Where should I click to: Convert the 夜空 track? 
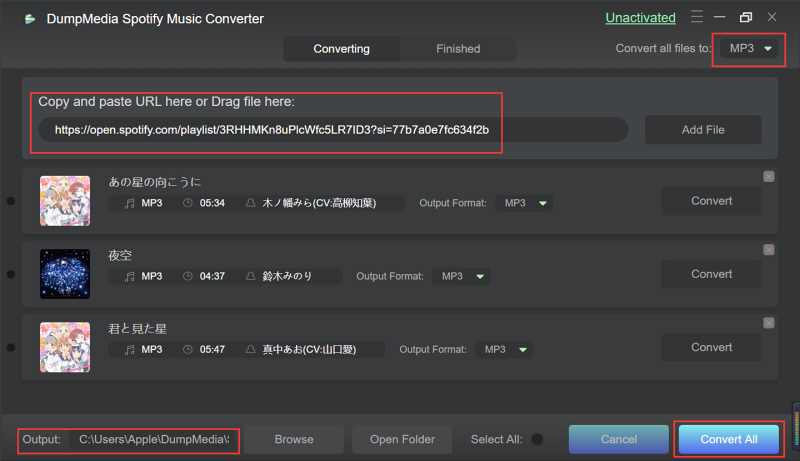[712, 274]
